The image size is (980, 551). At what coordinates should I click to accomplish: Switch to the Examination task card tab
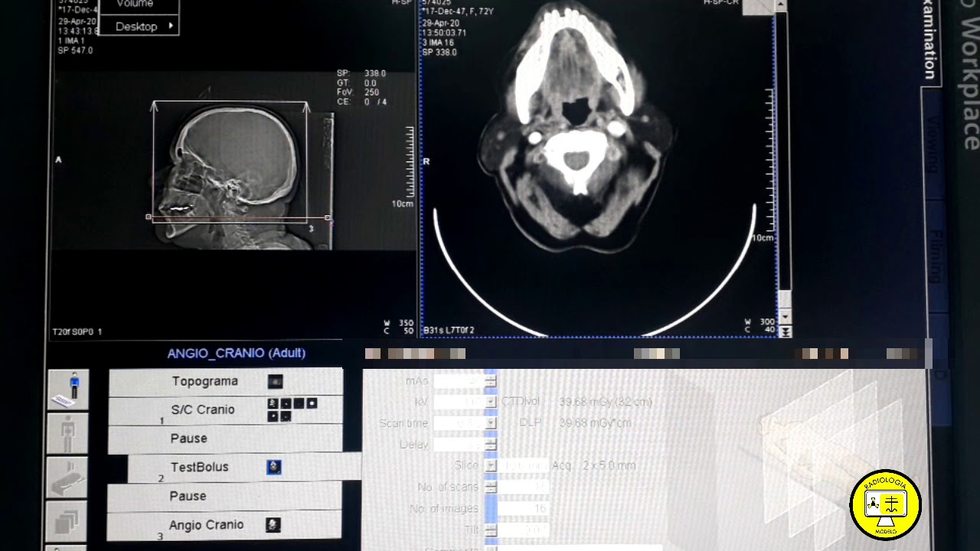(x=929, y=41)
